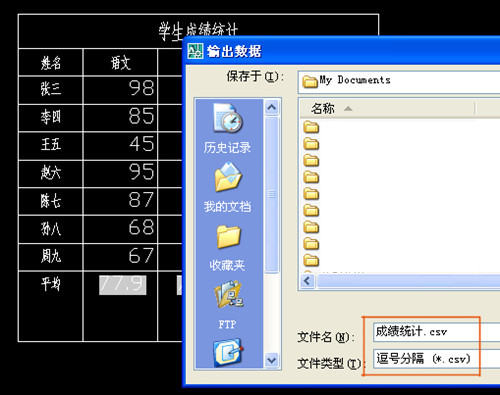The height and width of the screenshot is (395, 500).
Task: Select the fourth folder in the file list
Action: point(311,177)
